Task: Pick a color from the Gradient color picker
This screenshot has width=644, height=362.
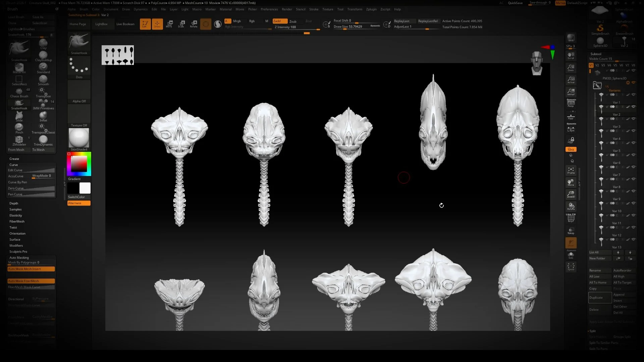Action: [x=79, y=164]
